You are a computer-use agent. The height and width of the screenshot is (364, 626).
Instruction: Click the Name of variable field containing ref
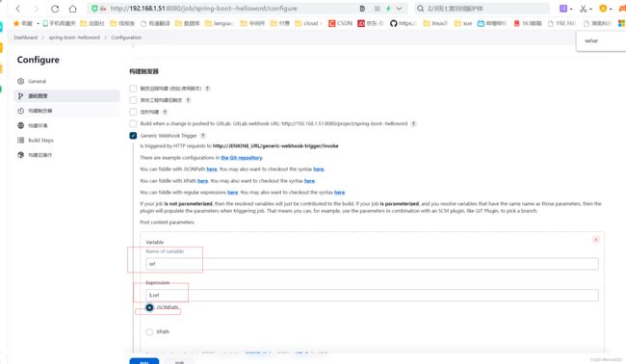point(372,264)
